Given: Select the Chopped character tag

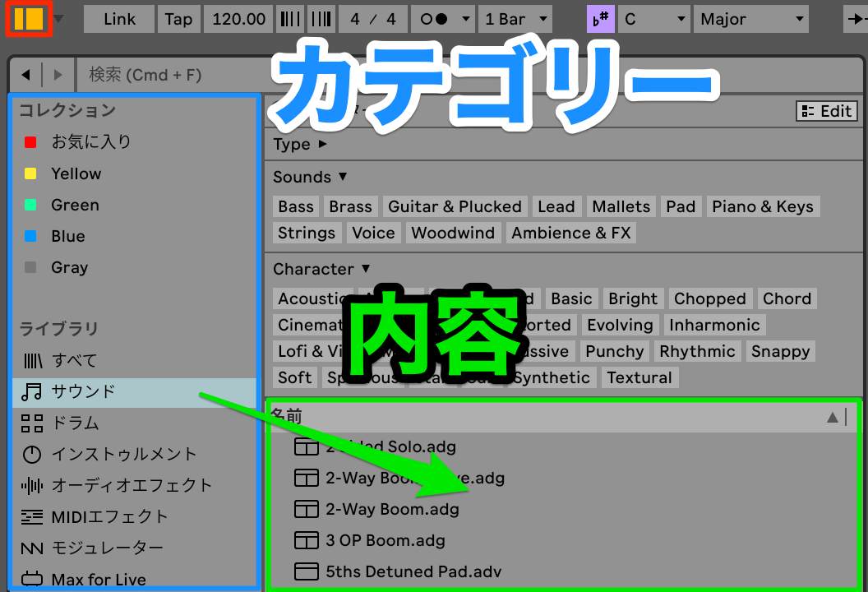Looking at the screenshot, I should tap(710, 298).
